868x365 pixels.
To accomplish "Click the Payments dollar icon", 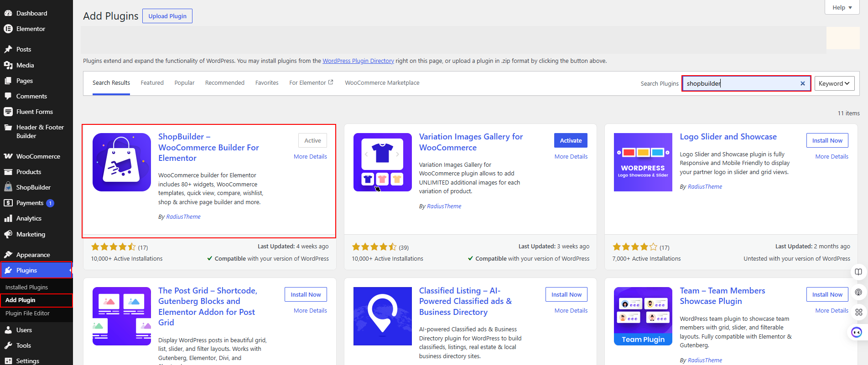I will coord(8,203).
